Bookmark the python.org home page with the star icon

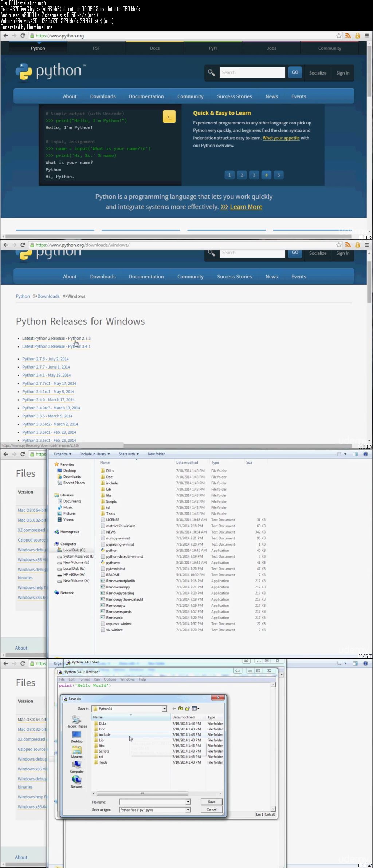click(339, 36)
